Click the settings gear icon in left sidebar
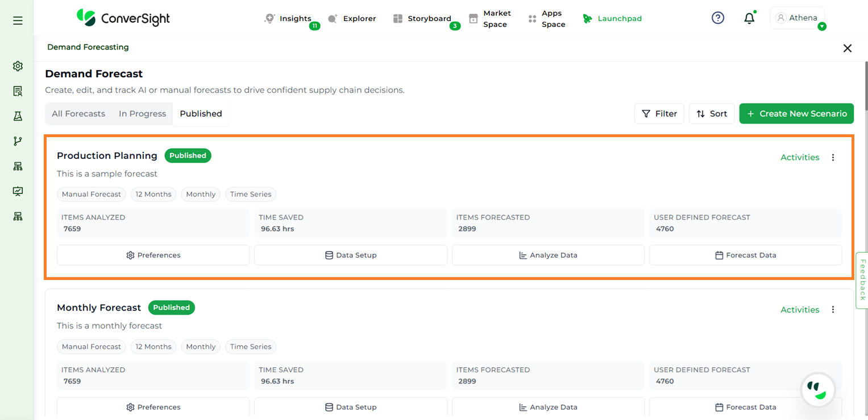The width and height of the screenshot is (868, 420). pyautogui.click(x=18, y=66)
